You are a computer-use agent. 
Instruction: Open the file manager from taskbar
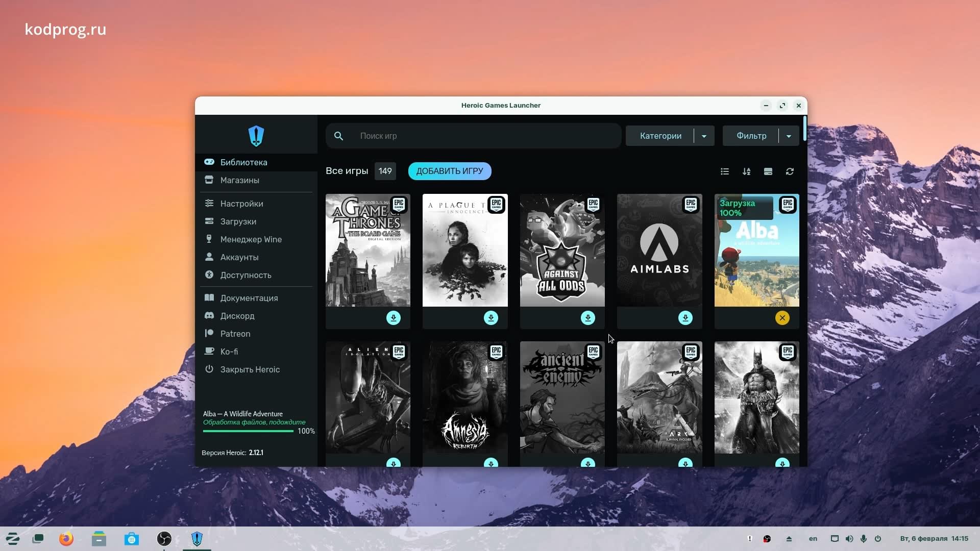pos(99,539)
